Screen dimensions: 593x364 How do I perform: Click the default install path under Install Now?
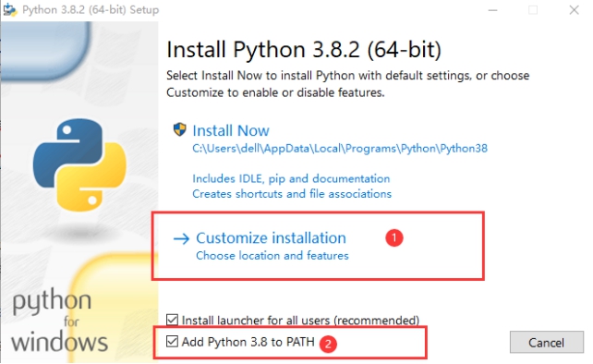tap(340, 149)
